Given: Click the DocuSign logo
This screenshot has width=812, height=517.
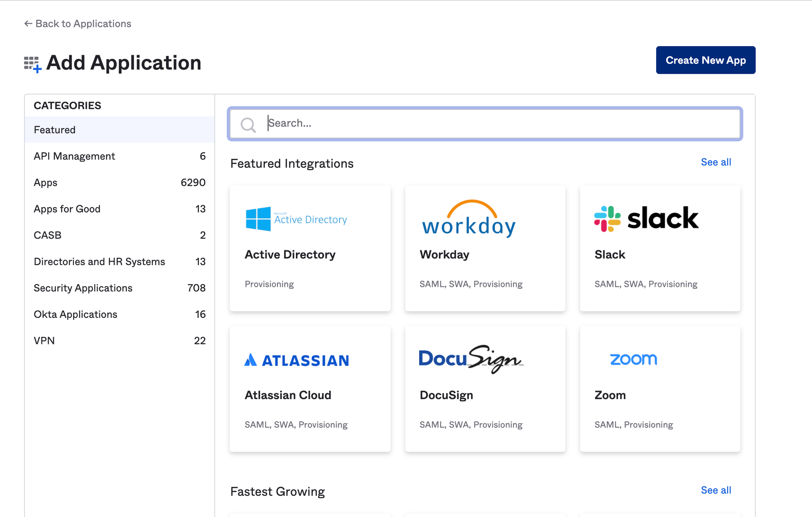Looking at the screenshot, I should tap(471, 359).
